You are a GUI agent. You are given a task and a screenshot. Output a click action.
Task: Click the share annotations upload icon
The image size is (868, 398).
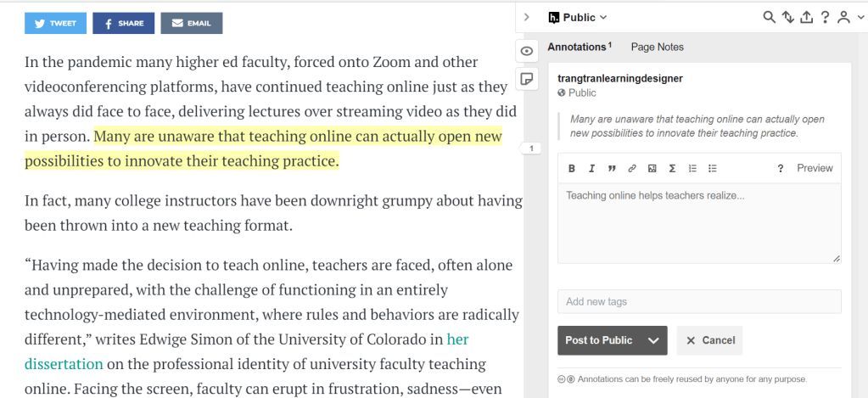point(806,17)
